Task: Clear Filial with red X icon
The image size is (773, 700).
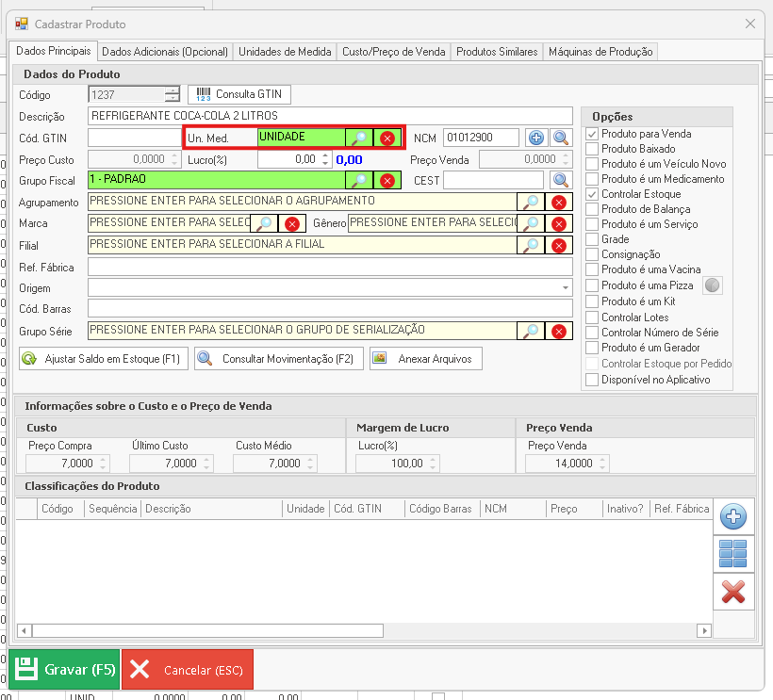Action: (x=559, y=245)
